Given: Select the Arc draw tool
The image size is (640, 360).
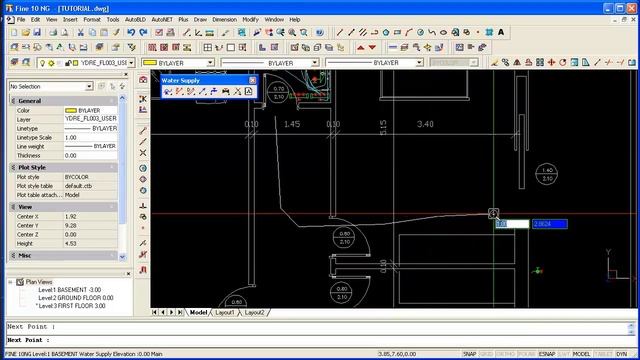Looking at the screenshot, I should coord(409,33).
